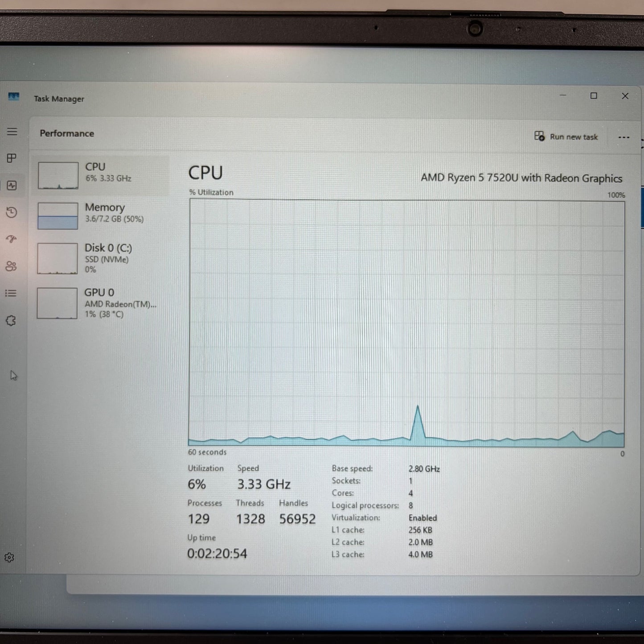Open Task Manager Settings gear icon

9,558
